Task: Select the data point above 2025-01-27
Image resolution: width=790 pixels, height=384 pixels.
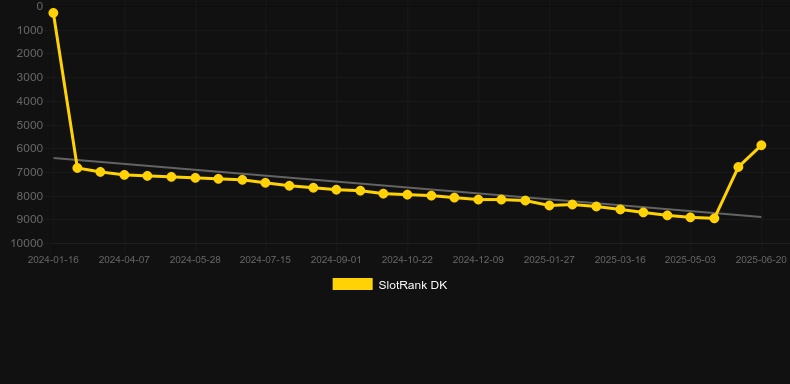Action: (x=549, y=206)
